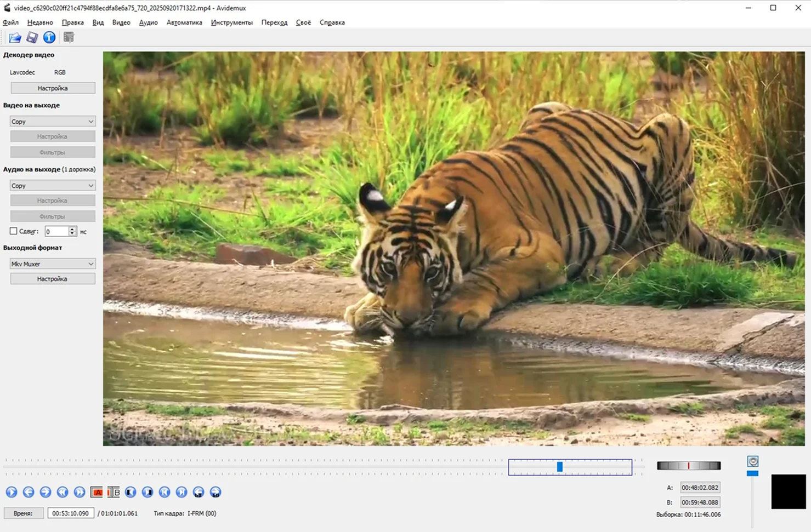Open the Аудио на выходе codec dropdown
This screenshot has height=532, width=811.
click(x=53, y=186)
